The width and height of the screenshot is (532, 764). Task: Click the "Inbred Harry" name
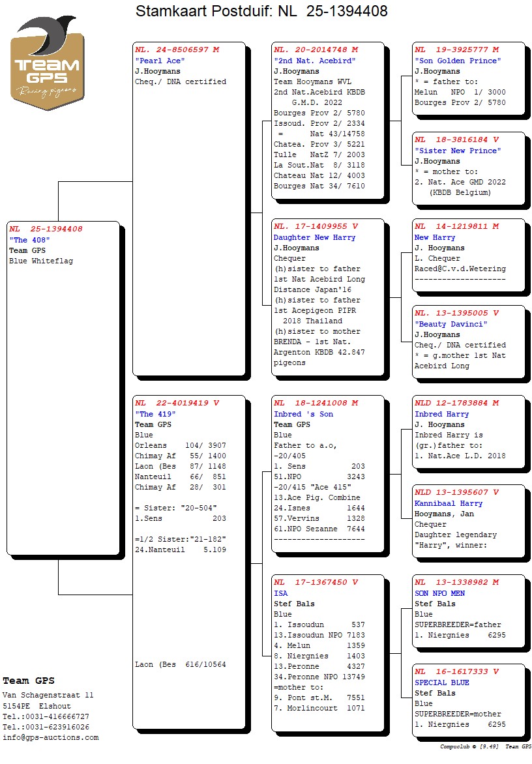coord(441,414)
